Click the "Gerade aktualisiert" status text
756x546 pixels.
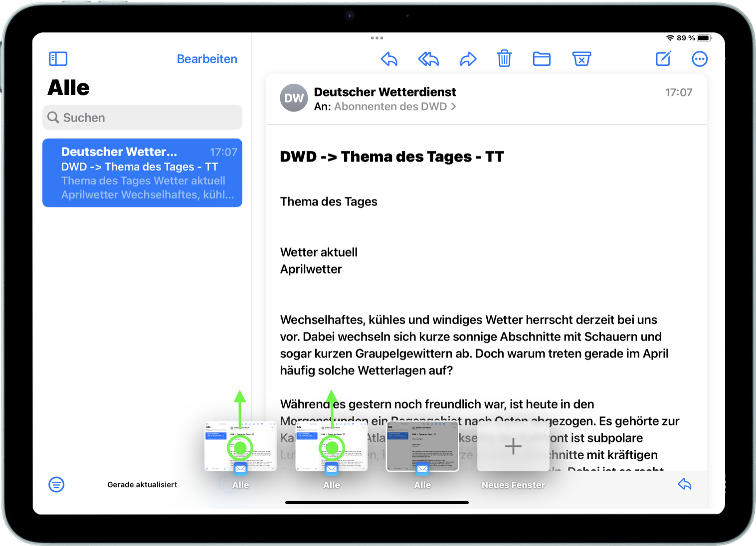point(142,485)
